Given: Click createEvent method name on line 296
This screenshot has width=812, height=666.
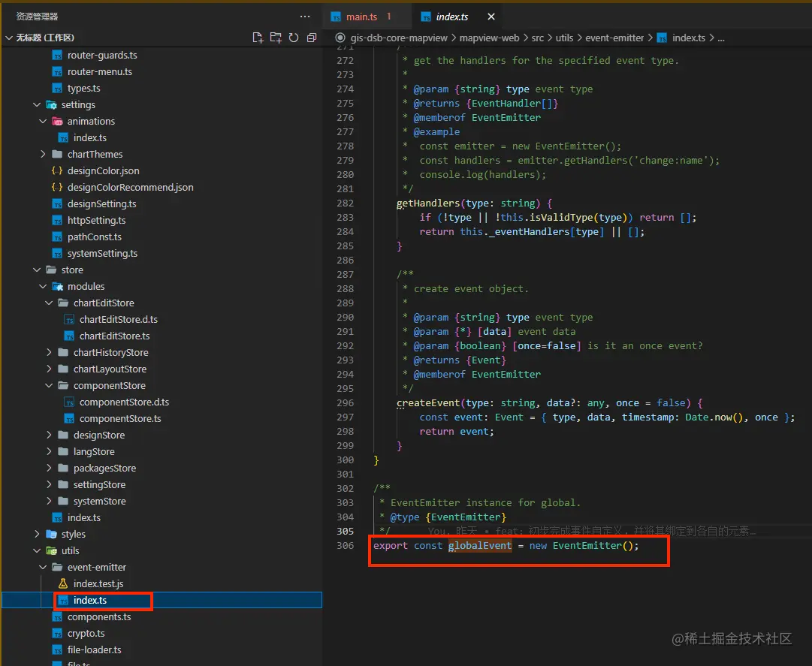Looking at the screenshot, I should click(428, 403).
